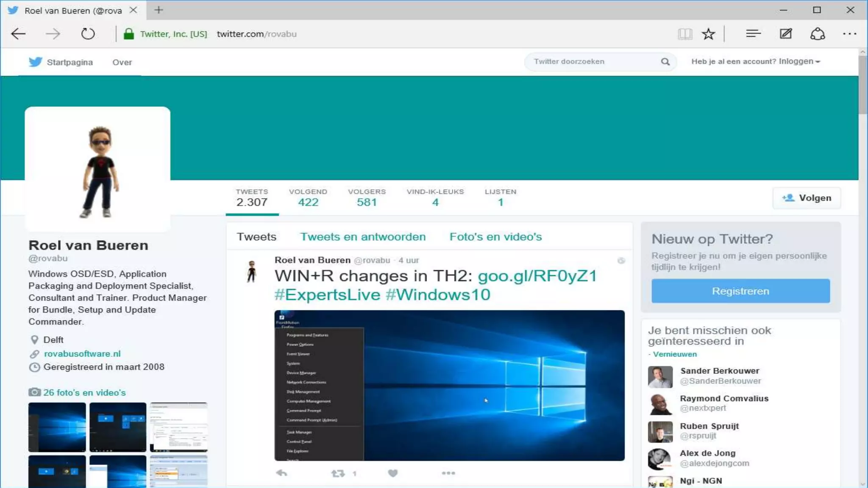Click the page's vertical scrollbar thumb
The image size is (868, 488).
(x=862, y=85)
